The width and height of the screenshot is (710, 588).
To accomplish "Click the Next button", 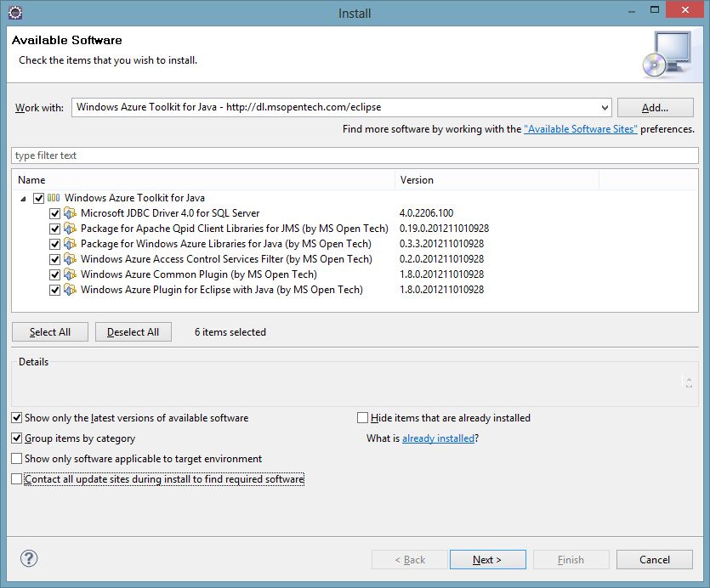I will pos(487,560).
